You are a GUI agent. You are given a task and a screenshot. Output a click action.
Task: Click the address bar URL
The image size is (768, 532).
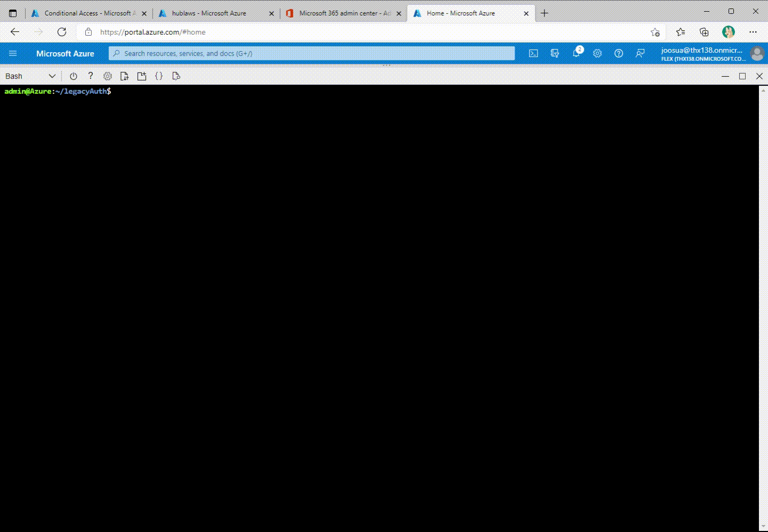[x=153, y=32]
